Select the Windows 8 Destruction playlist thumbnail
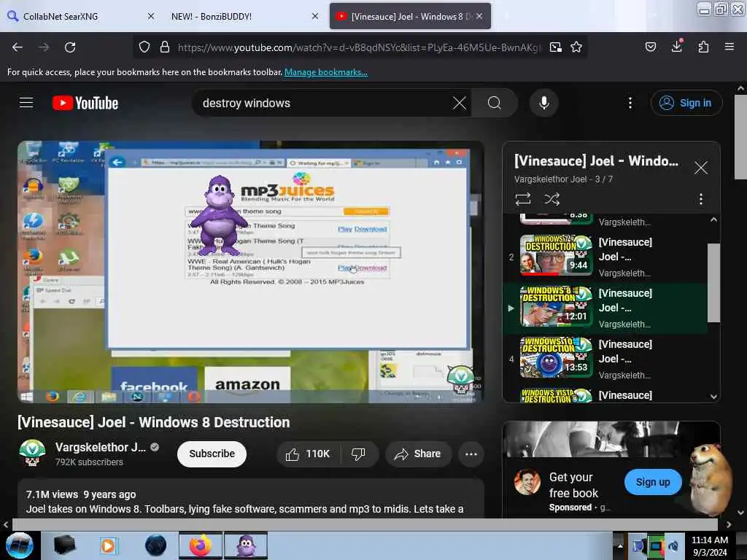Viewport: 747px width, 560px height. (556, 308)
